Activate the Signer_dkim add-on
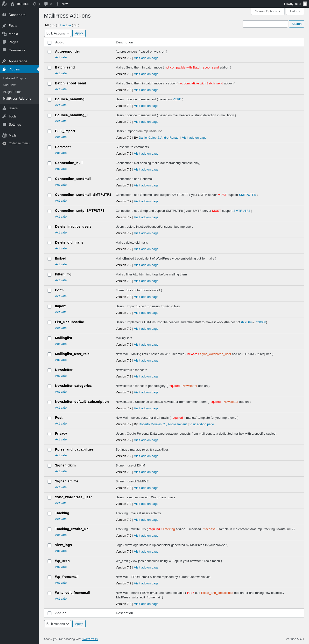Screen dimensions: 309x644 61,472
